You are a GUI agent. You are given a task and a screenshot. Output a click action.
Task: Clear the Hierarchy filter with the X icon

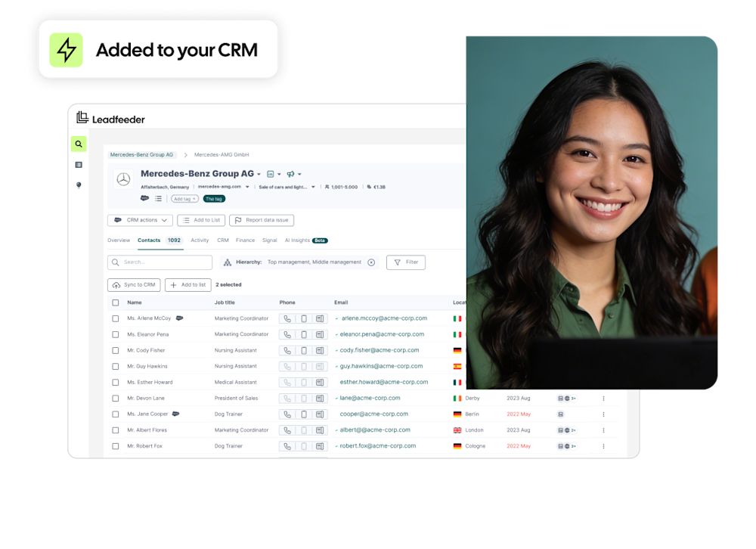point(371,262)
